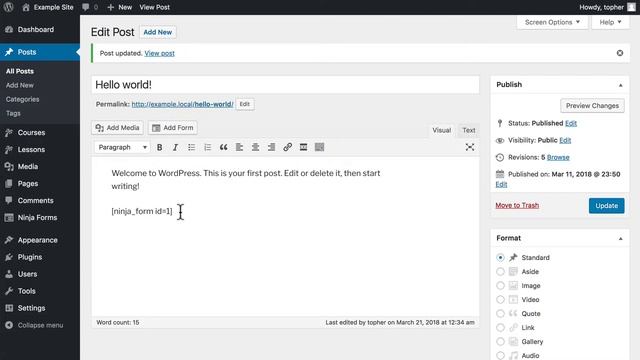Open the Plugins menu
Image resolution: width=640 pixels, height=360 pixels.
pyautogui.click(x=40, y=257)
